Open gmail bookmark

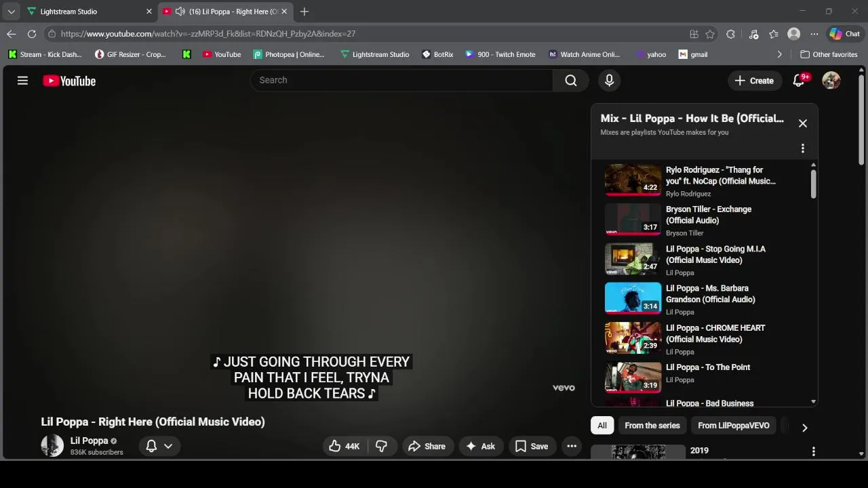pyautogui.click(x=693, y=54)
